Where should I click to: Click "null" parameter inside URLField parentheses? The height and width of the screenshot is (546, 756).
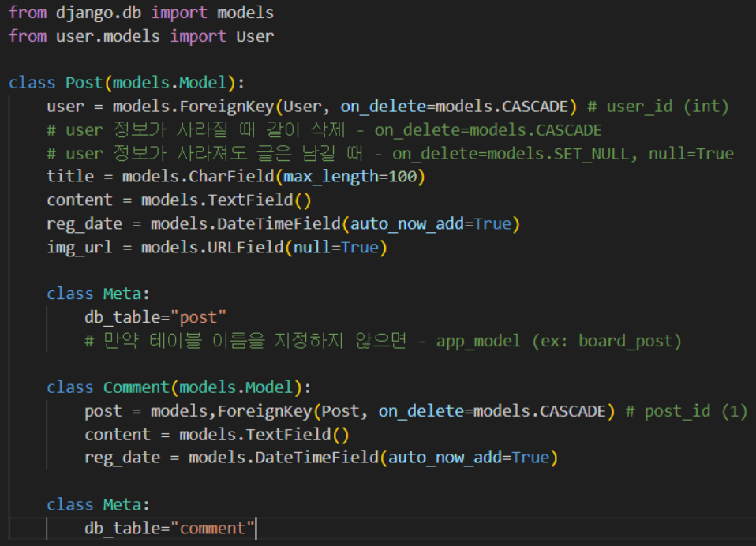(312, 247)
